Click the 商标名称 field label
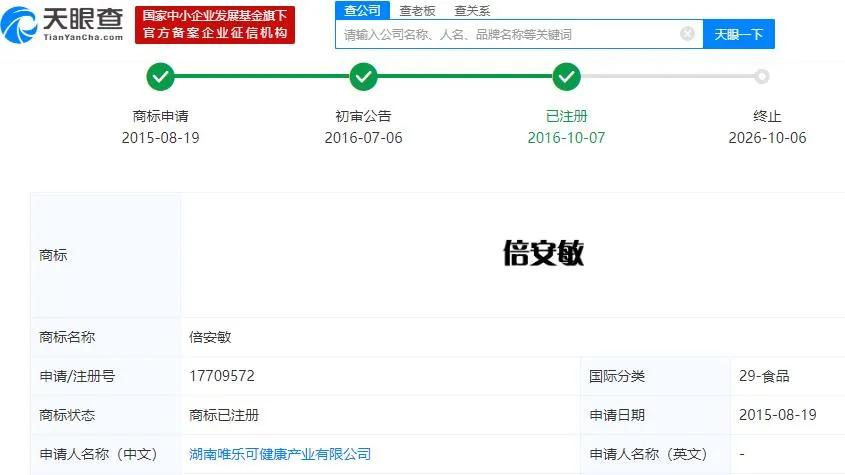845x475 pixels. pos(67,337)
